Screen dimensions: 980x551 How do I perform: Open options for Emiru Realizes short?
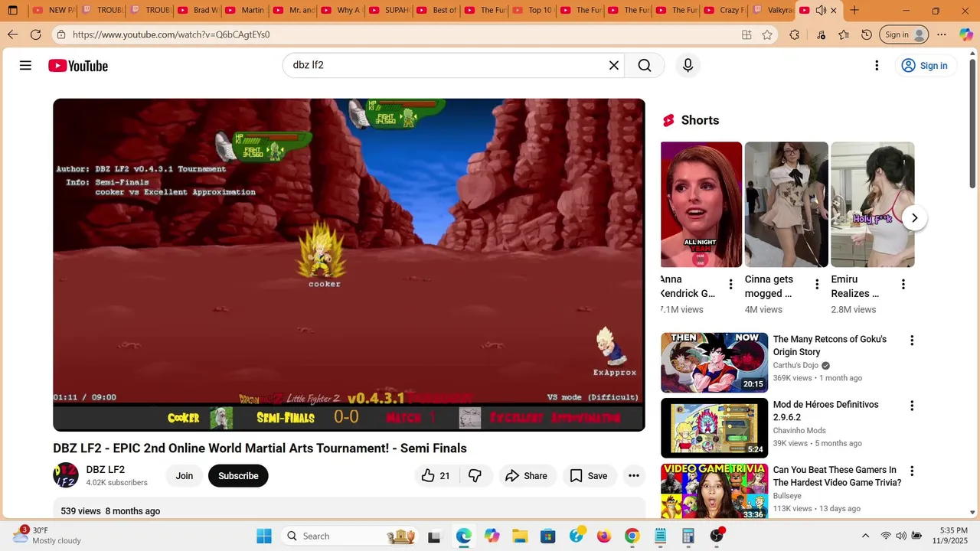click(903, 285)
